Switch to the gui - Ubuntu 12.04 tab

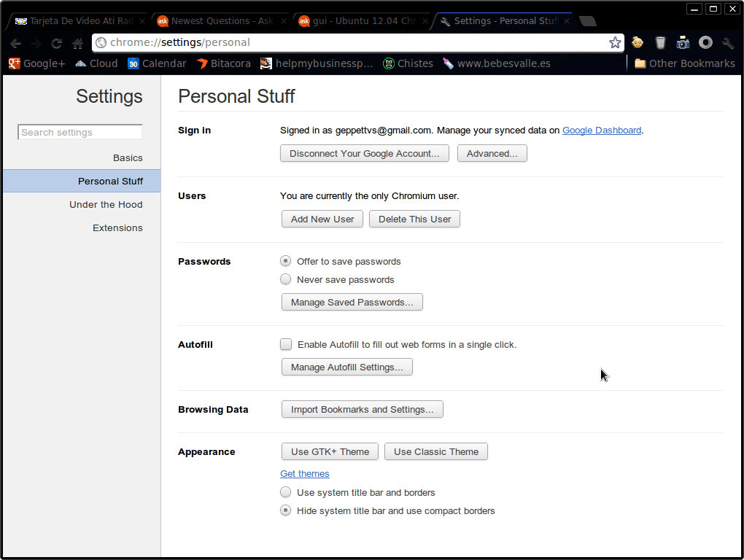click(360, 21)
